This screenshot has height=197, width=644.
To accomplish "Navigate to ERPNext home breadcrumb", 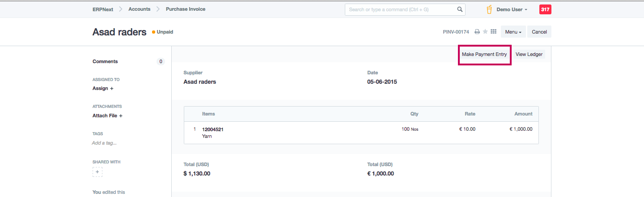I will tap(103, 9).
